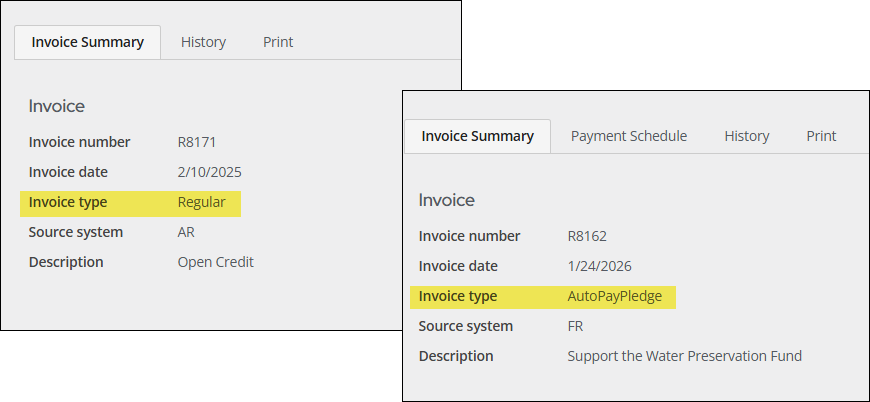The image size is (870, 402).
Task: Select the Print tab in the R8171 invoice panel
Action: 278,42
